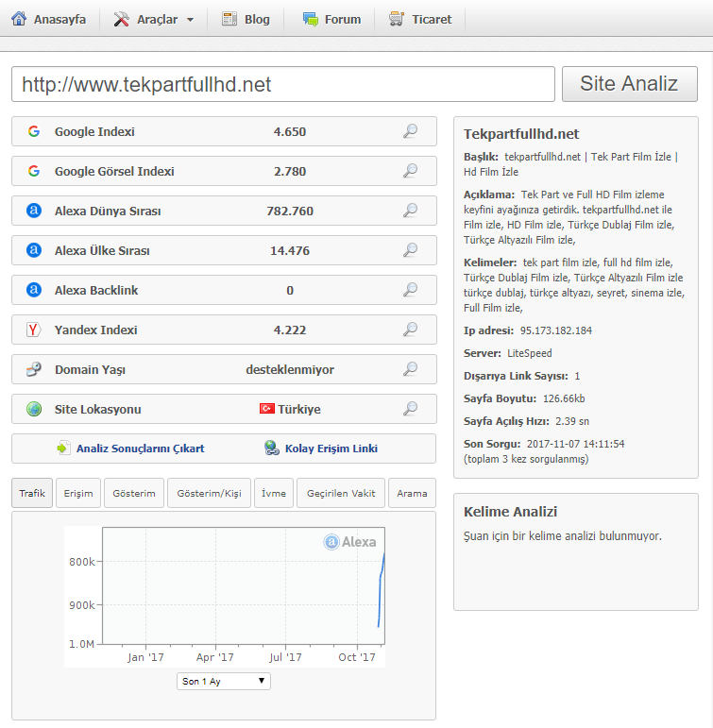Screen dimensions: 713x728
Task: Click the Forum chat bubbles icon
Action: (311, 19)
